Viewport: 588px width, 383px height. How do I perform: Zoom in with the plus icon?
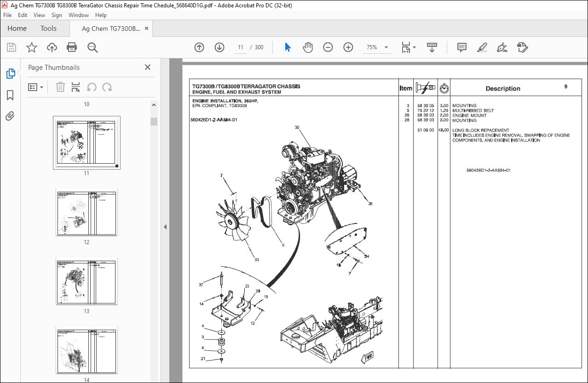pyautogui.click(x=348, y=47)
